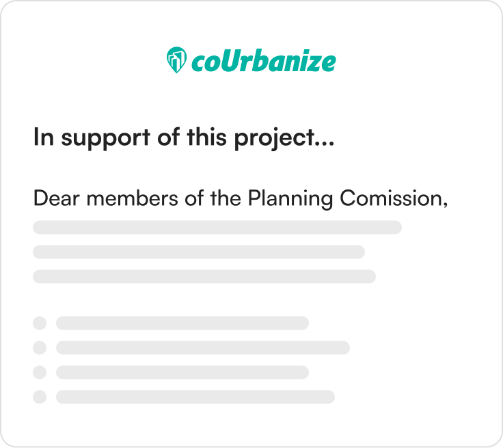Select the third bullet item placeholder bar
The image size is (503, 448).
tap(182, 372)
